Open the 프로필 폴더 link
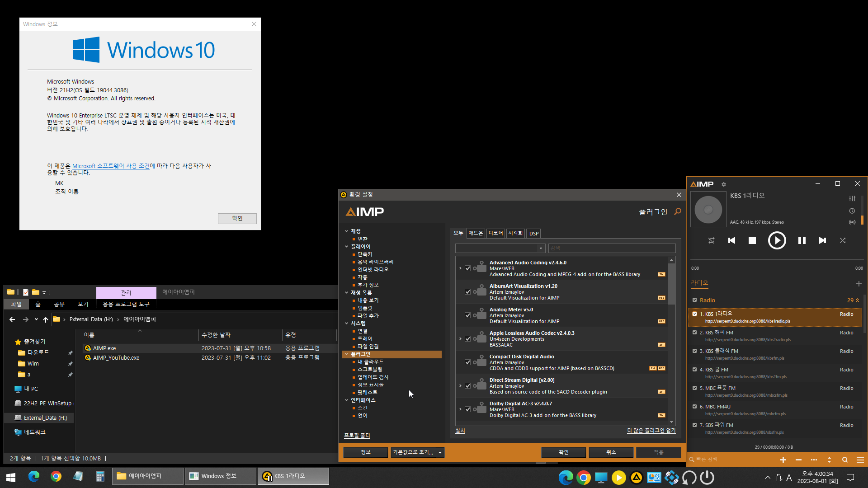This screenshot has width=868, height=488. [357, 436]
